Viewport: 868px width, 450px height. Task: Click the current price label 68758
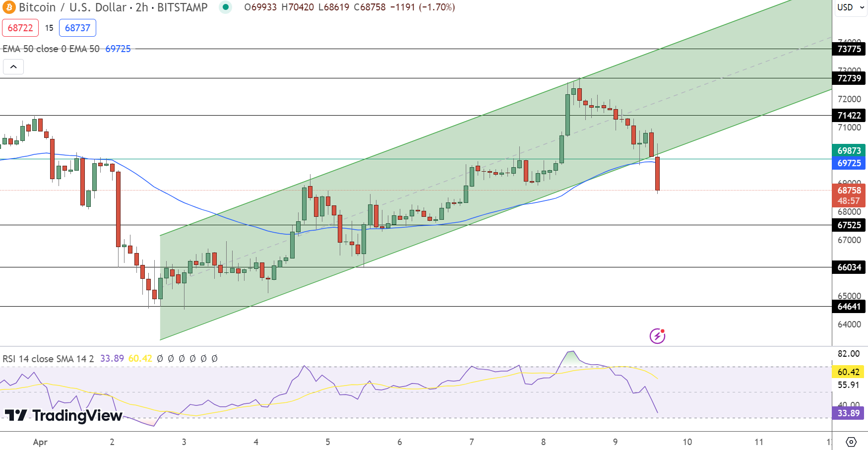849,190
